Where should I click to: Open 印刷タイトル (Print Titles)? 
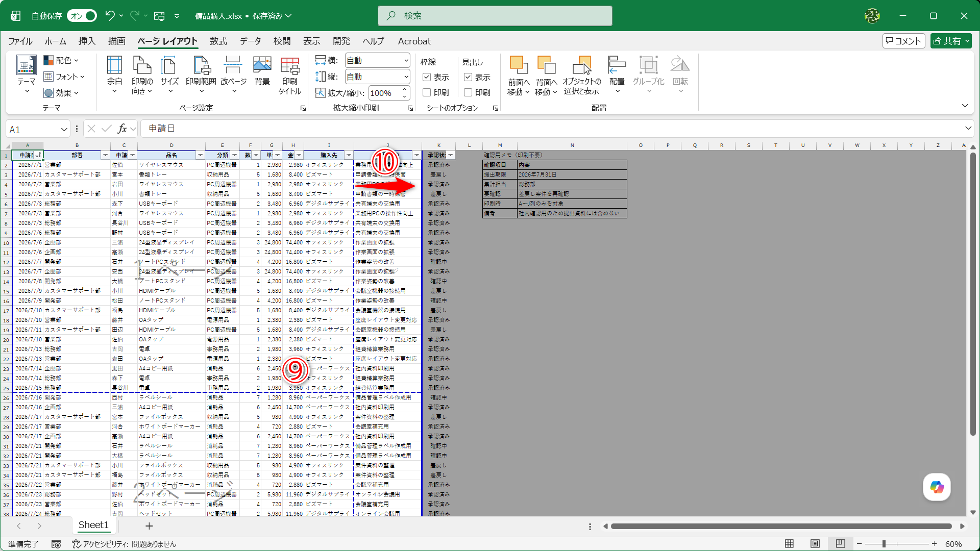(289, 75)
